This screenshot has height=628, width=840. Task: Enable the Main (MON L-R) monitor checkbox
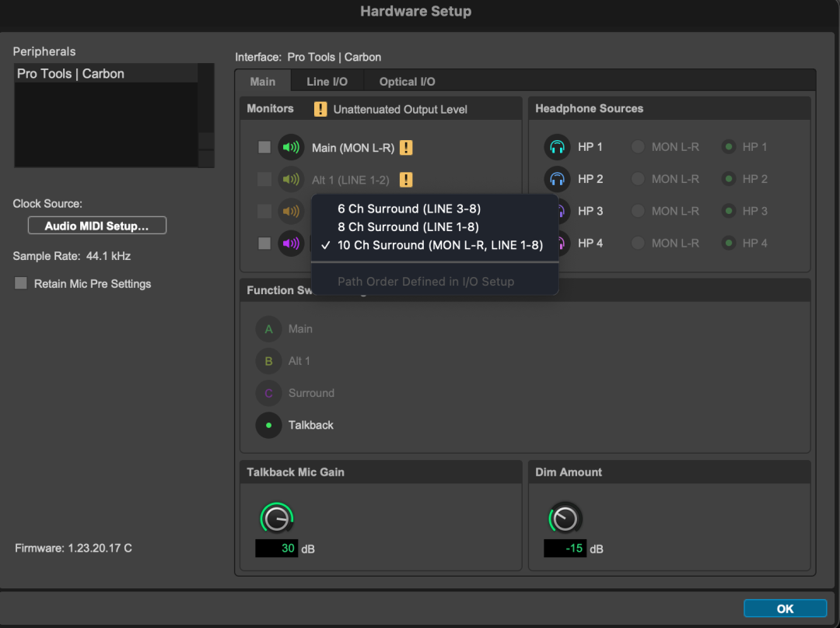pyautogui.click(x=264, y=147)
